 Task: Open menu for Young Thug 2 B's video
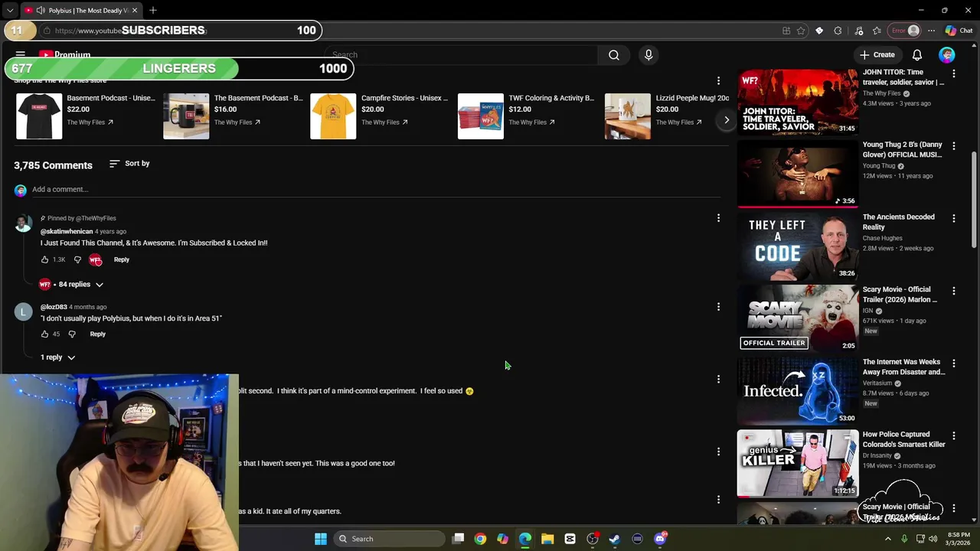pos(954,146)
